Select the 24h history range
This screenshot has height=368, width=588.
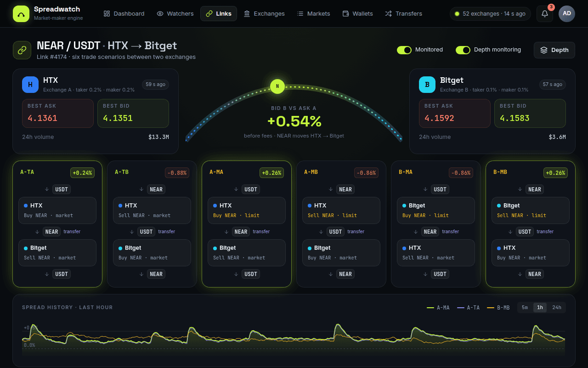click(557, 308)
